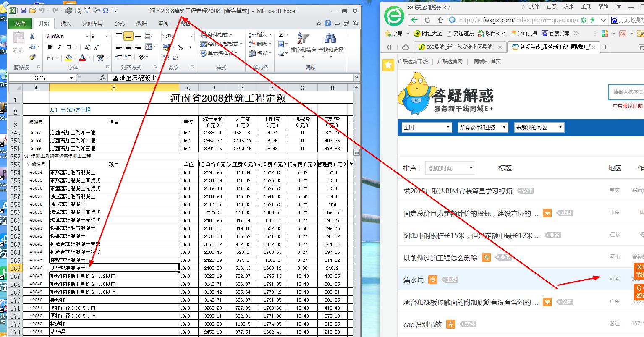Click the formula bar text 基础垫层混凝土
644x337 pixels.
click(x=134, y=78)
